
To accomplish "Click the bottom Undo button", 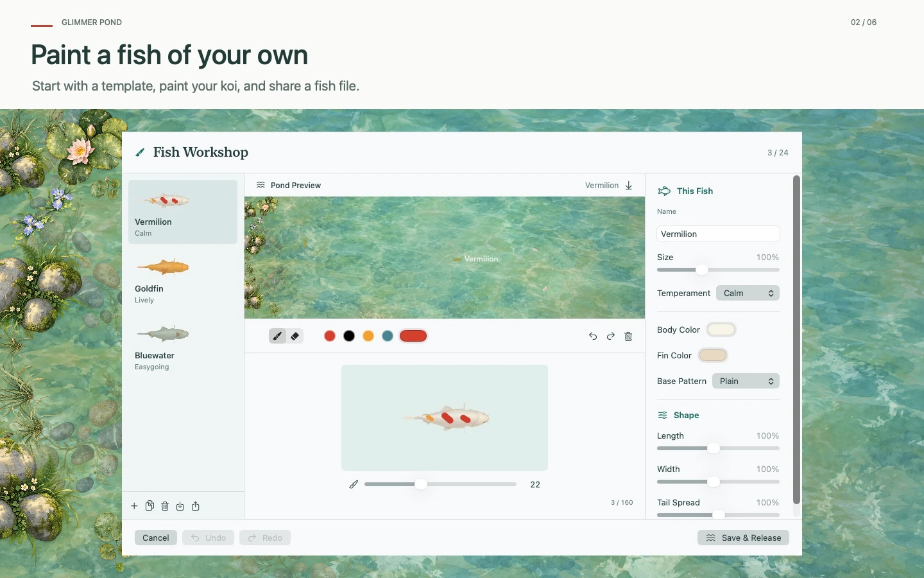I will pos(208,538).
